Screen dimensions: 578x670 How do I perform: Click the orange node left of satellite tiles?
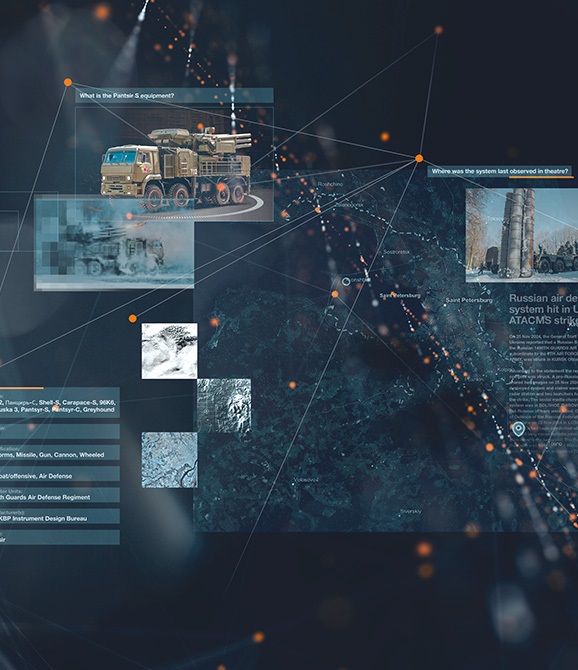click(x=132, y=318)
